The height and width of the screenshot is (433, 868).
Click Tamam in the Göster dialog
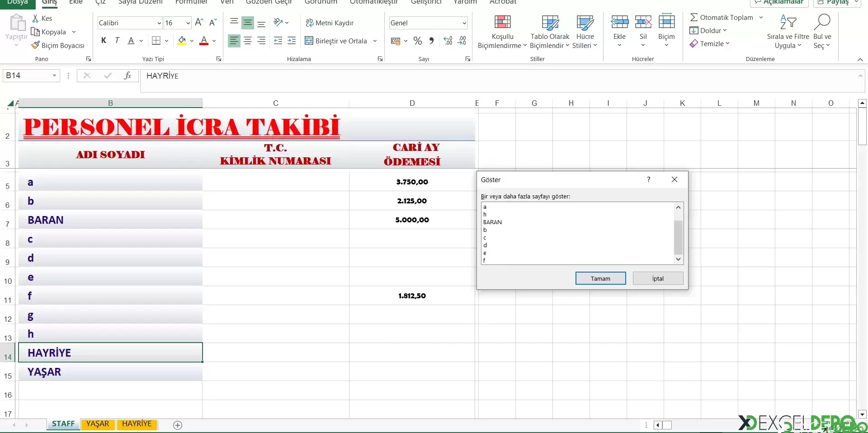coord(600,278)
